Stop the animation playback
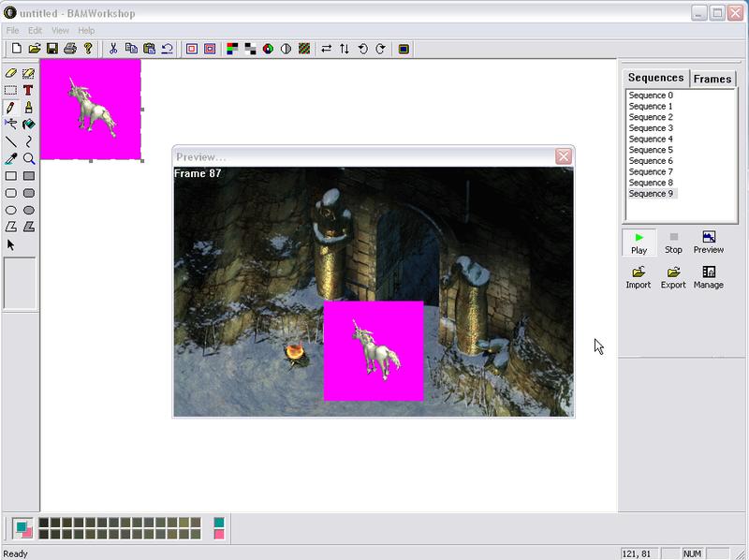The width and height of the screenshot is (749, 560). (x=673, y=243)
